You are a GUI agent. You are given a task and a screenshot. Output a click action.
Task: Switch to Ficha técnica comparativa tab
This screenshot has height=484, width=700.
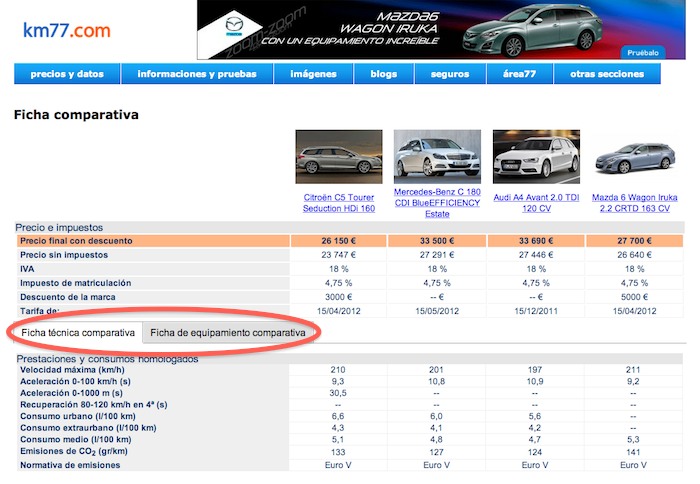(x=78, y=332)
